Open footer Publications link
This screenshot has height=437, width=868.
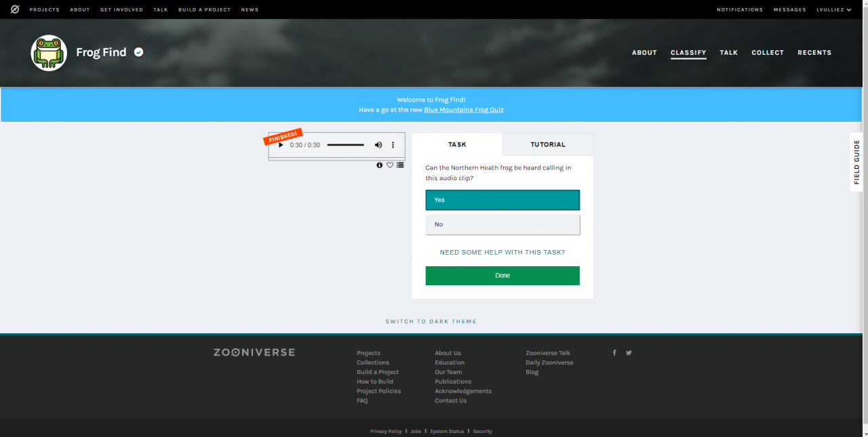point(453,381)
